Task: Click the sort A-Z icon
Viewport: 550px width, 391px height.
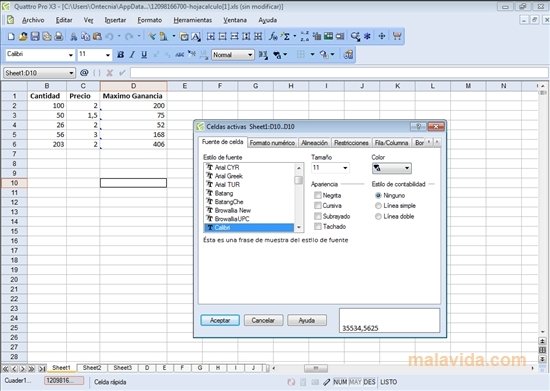Action: (x=304, y=36)
